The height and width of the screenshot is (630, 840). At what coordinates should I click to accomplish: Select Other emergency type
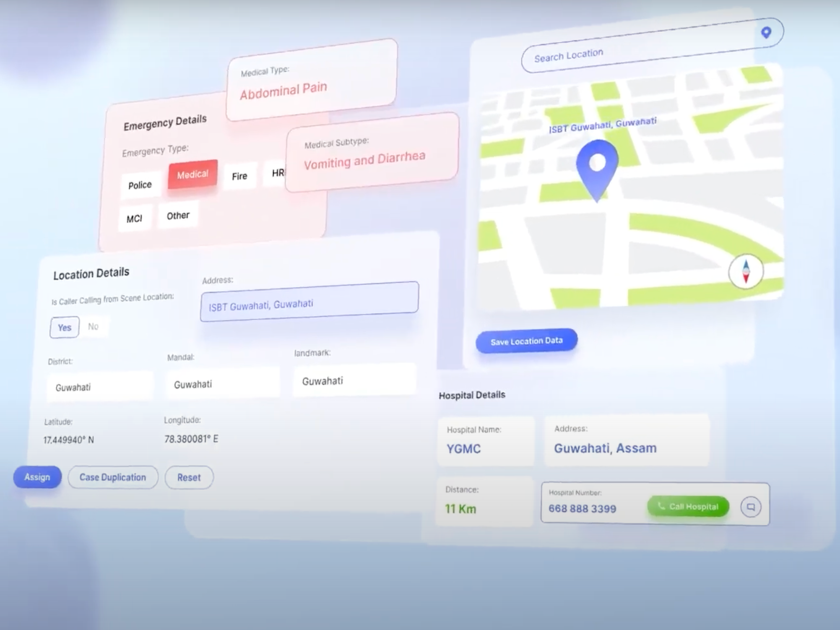tap(178, 216)
